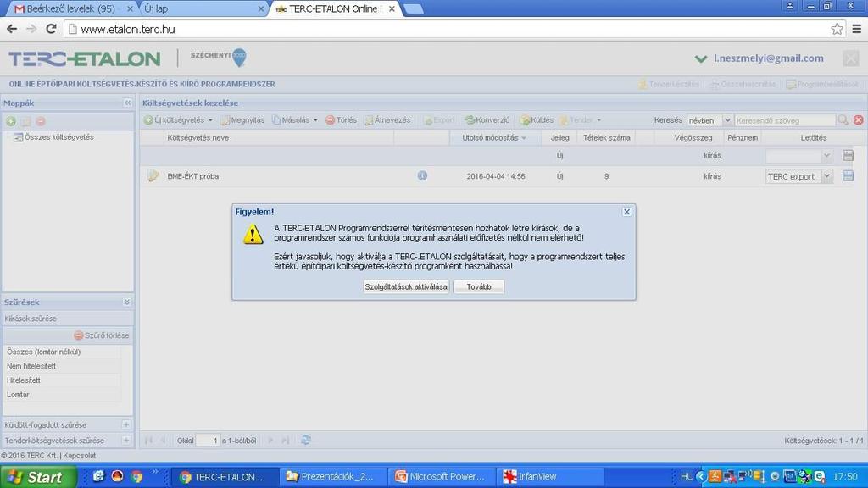
Task: Switch to the Beérkező levelek Gmail tab
Action: pyautogui.click(x=70, y=8)
